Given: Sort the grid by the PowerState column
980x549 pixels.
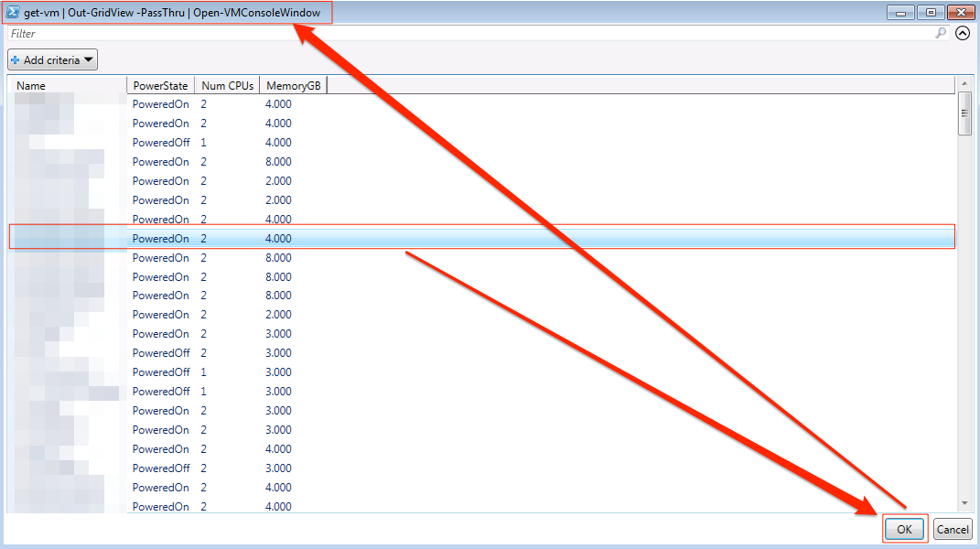Looking at the screenshot, I should [160, 85].
